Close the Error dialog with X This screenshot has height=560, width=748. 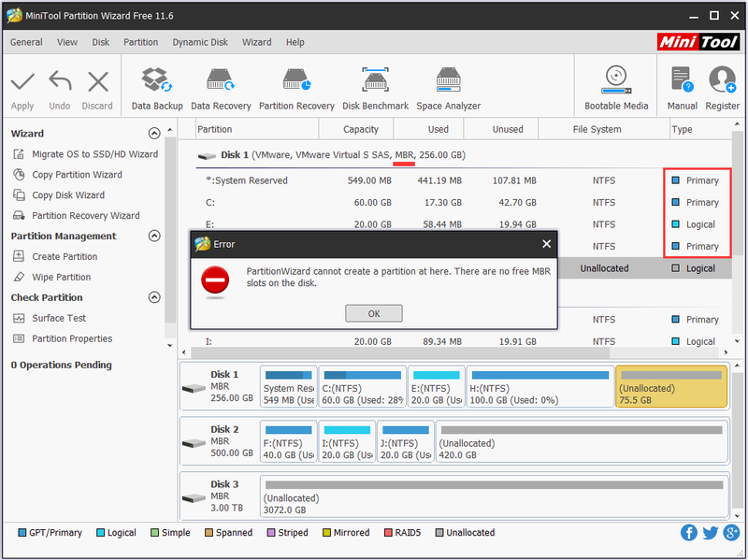(547, 244)
